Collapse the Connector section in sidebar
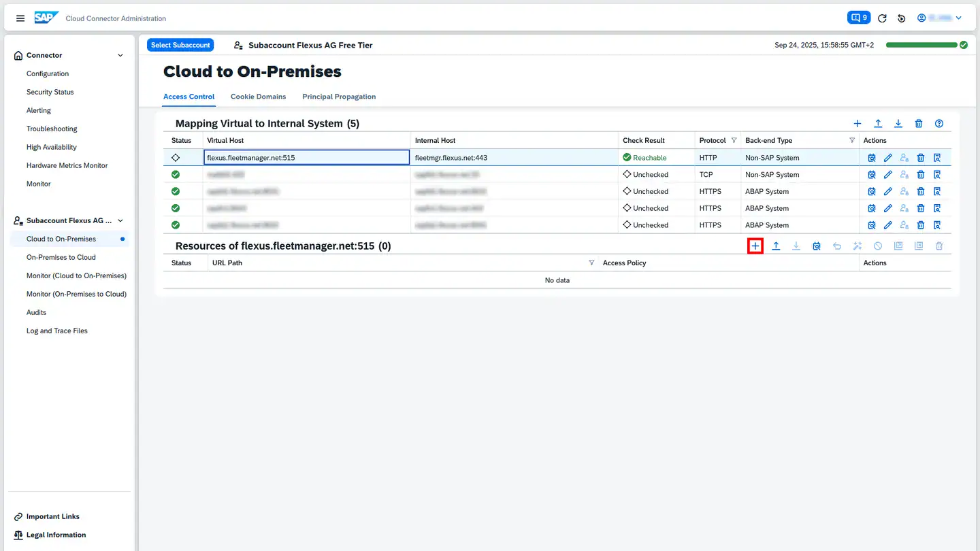Screen dimensions: 980x551 click(120, 56)
